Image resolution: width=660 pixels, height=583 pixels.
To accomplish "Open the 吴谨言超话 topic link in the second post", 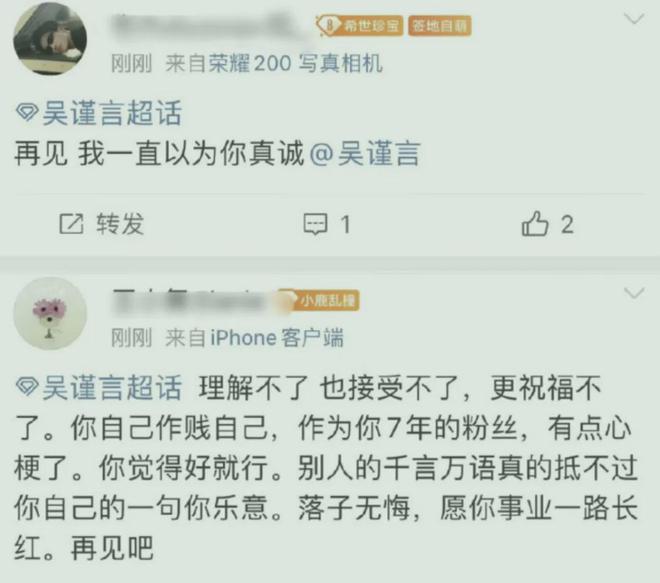I will click(x=112, y=387).
